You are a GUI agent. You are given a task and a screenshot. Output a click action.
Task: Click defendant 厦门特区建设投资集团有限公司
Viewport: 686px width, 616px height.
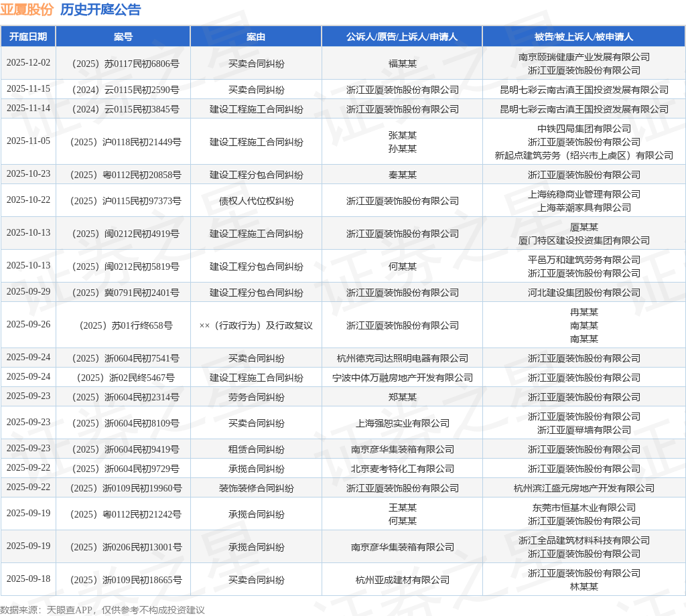pos(584,240)
